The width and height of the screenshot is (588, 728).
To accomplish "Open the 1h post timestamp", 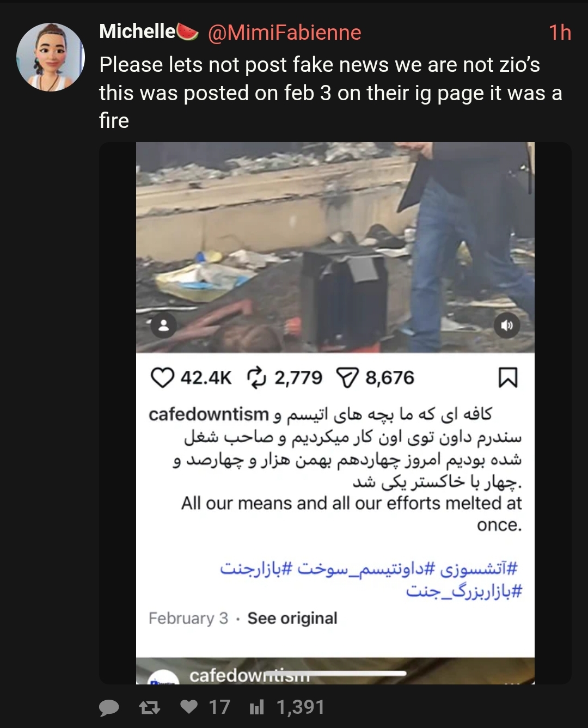I will 560,33.
